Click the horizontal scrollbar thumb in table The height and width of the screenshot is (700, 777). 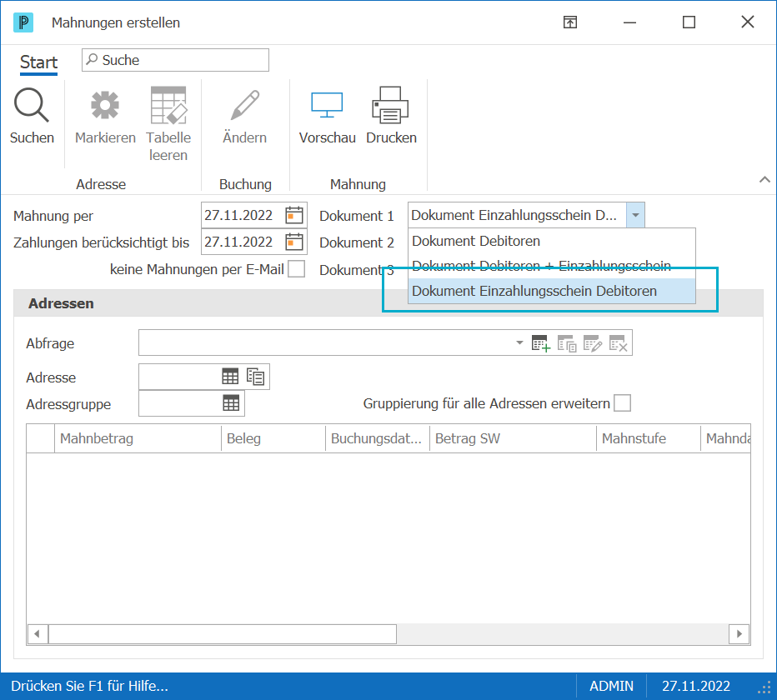[x=222, y=634]
